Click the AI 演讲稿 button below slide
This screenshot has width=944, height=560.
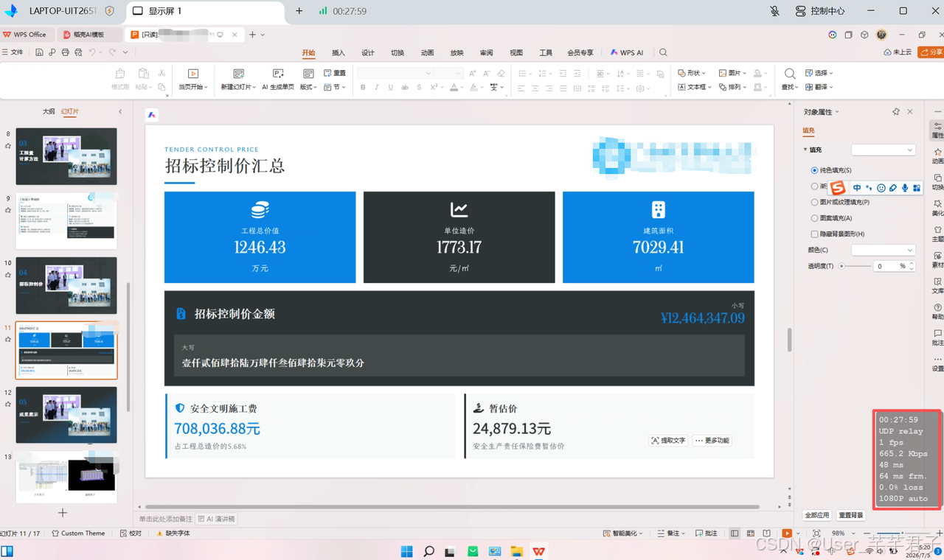point(217,519)
